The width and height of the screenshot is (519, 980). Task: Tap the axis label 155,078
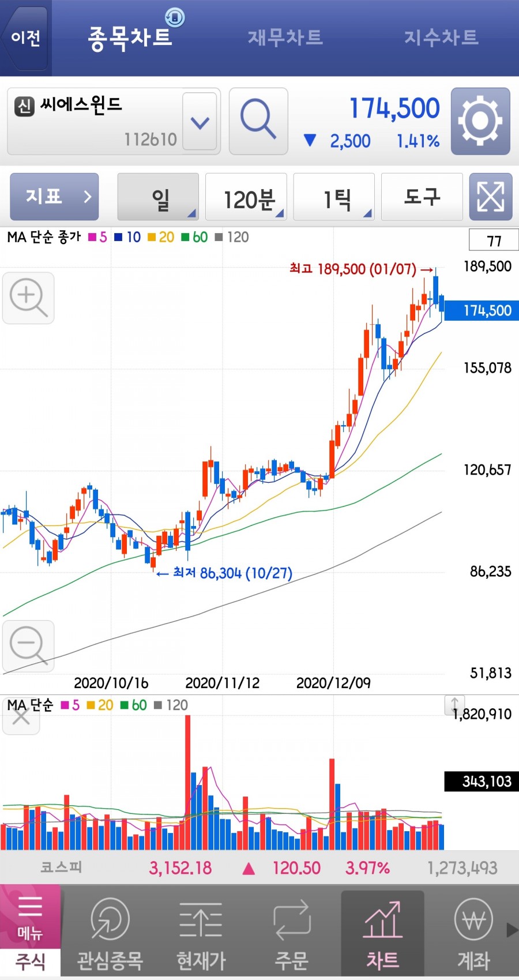tap(488, 367)
